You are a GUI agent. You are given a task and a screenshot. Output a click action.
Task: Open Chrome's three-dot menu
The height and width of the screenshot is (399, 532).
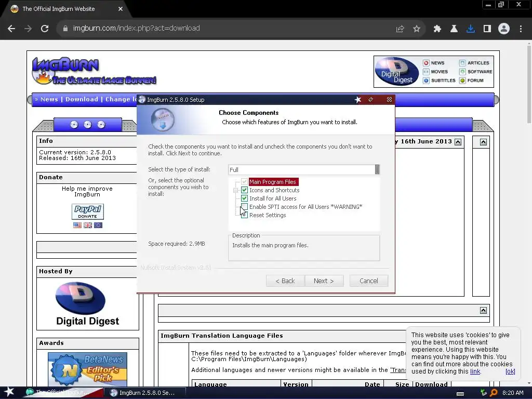(521, 29)
